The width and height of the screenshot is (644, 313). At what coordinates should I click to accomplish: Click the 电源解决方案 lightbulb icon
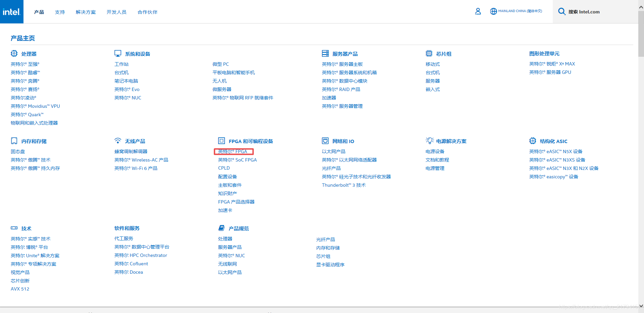429,140
